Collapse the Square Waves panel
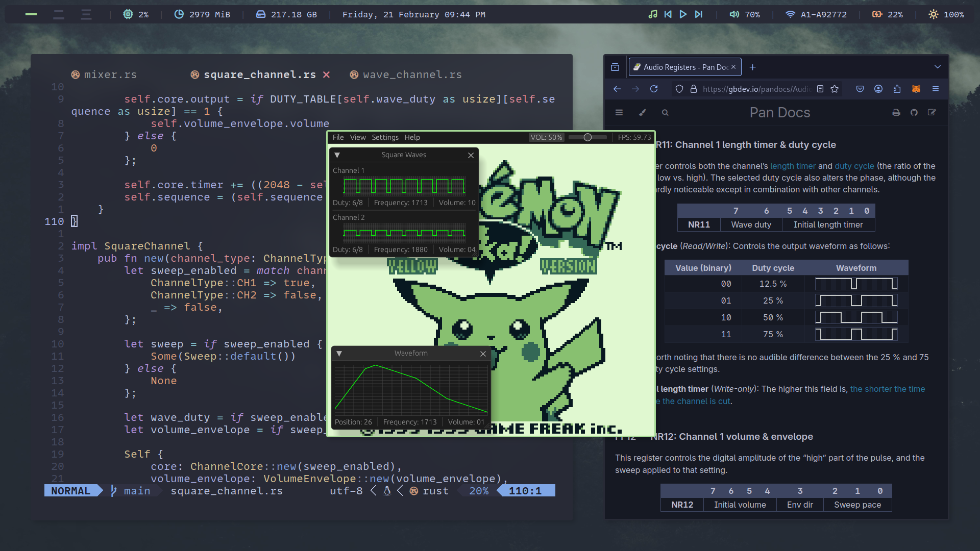The width and height of the screenshot is (980, 551). point(337,155)
